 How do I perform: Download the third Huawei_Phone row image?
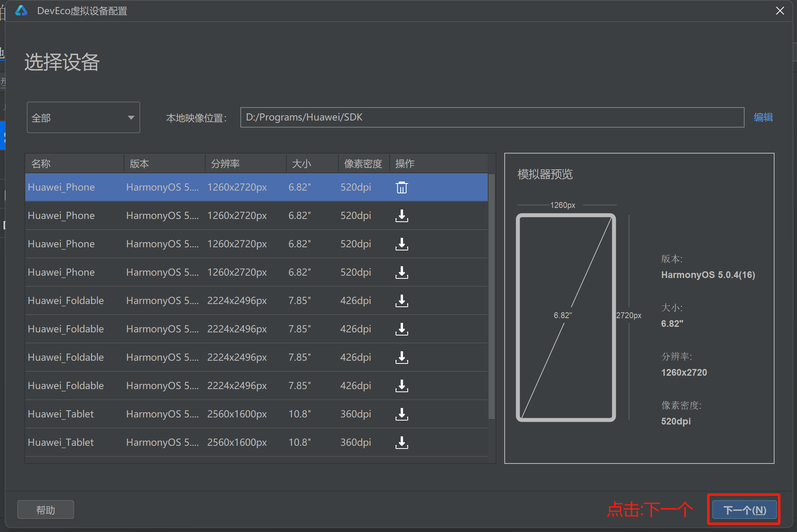(401, 244)
